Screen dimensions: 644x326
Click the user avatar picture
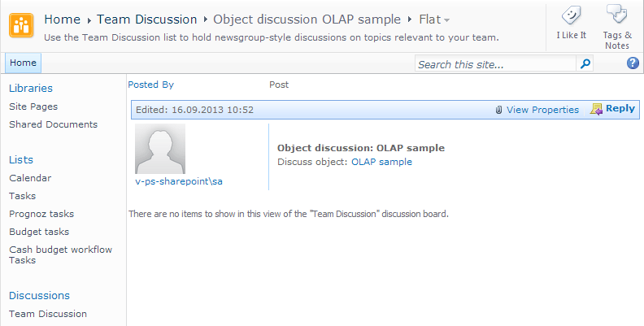tap(160, 149)
